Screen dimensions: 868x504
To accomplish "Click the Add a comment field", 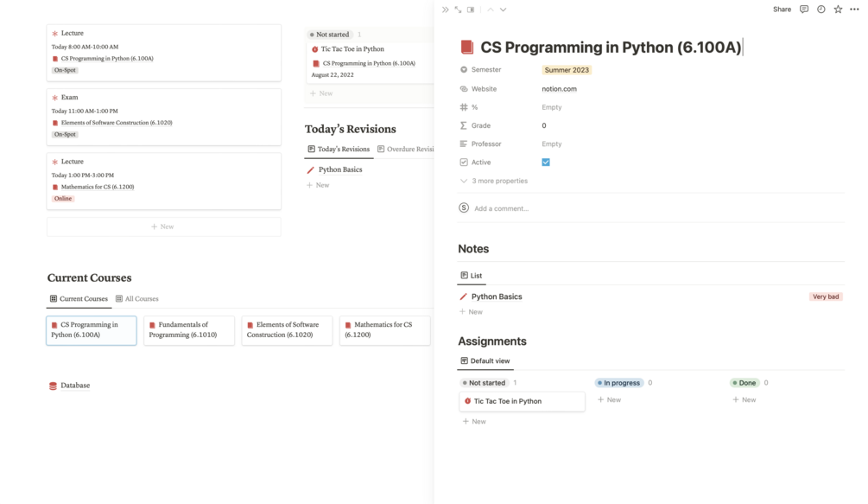I will coord(501,208).
